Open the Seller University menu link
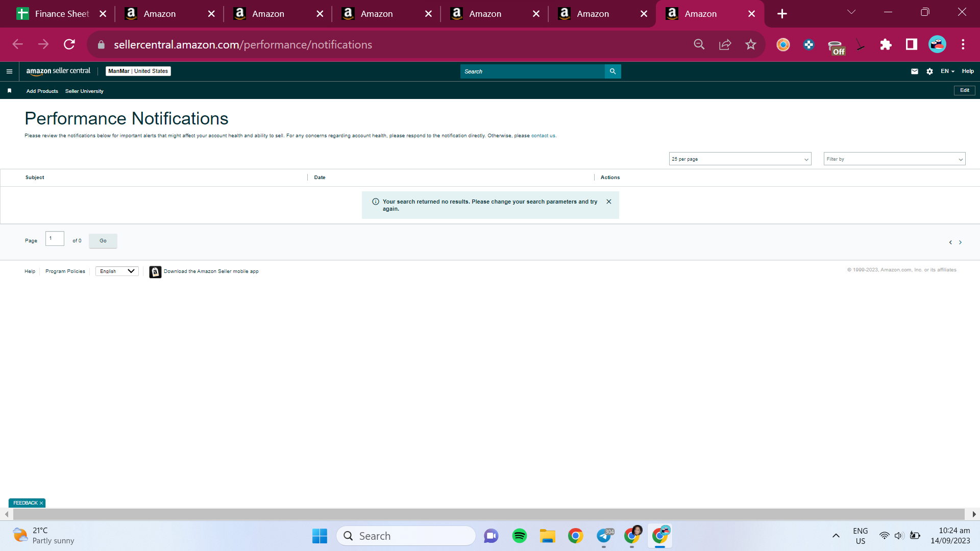980x551 pixels. (x=84, y=91)
